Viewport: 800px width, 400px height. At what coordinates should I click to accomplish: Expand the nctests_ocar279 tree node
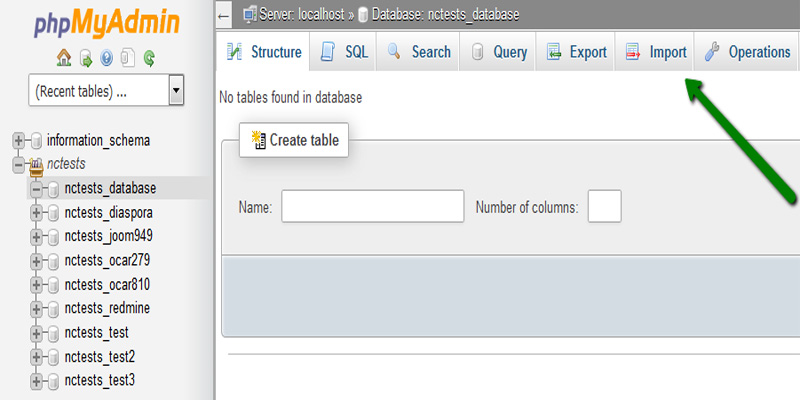pos(36,262)
